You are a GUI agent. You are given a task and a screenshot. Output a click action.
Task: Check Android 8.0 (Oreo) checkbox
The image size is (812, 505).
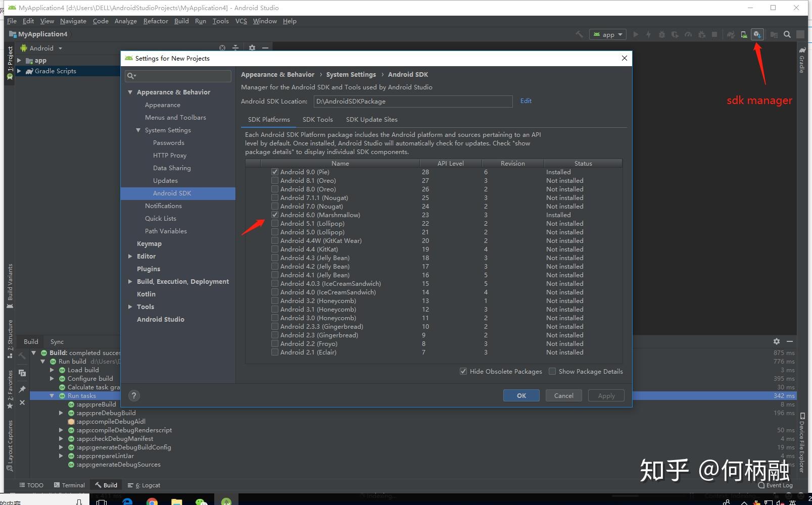[x=275, y=189]
